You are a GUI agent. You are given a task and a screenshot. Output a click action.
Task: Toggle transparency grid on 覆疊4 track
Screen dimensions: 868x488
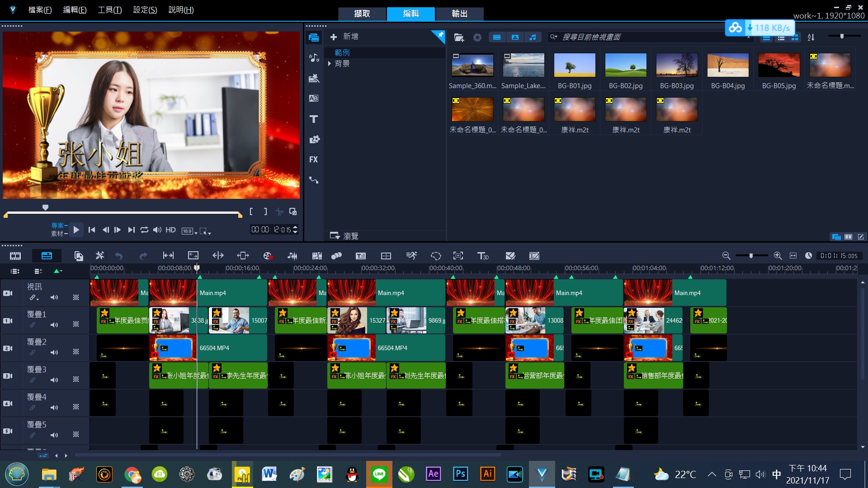point(76,407)
